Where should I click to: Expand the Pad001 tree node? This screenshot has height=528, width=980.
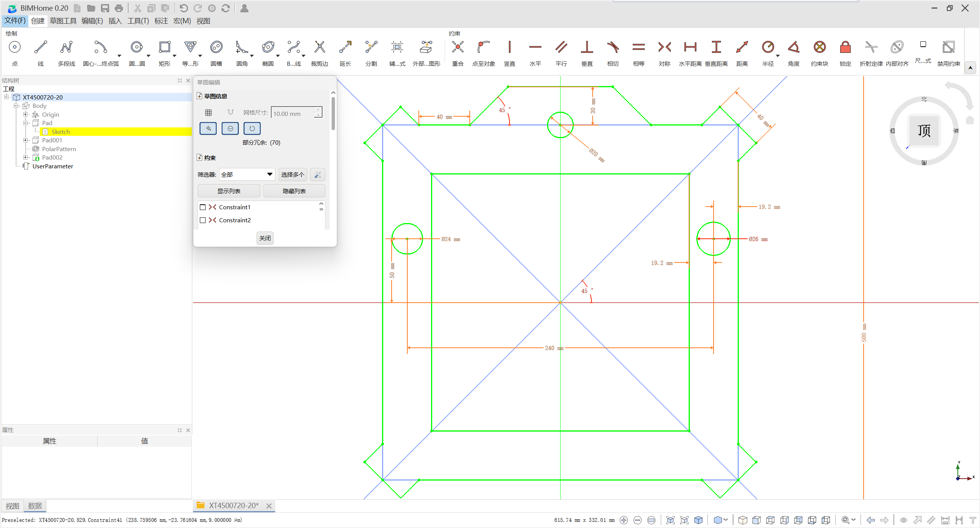point(25,140)
